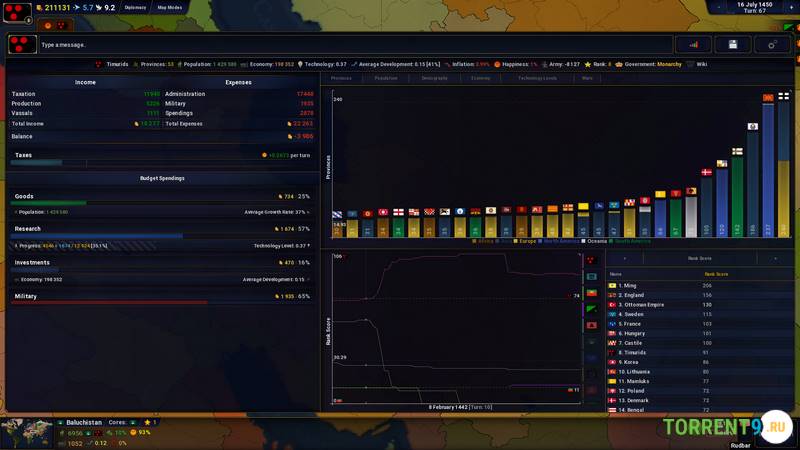The width and height of the screenshot is (800, 450).
Task: Click the tallest bar's flag in provinces chart
Action: pyautogui.click(x=783, y=96)
